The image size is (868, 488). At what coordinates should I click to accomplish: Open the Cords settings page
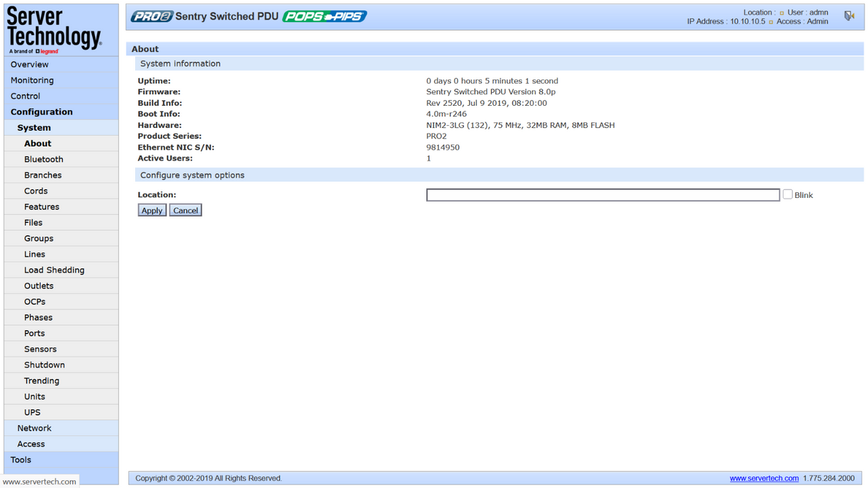click(x=61, y=191)
